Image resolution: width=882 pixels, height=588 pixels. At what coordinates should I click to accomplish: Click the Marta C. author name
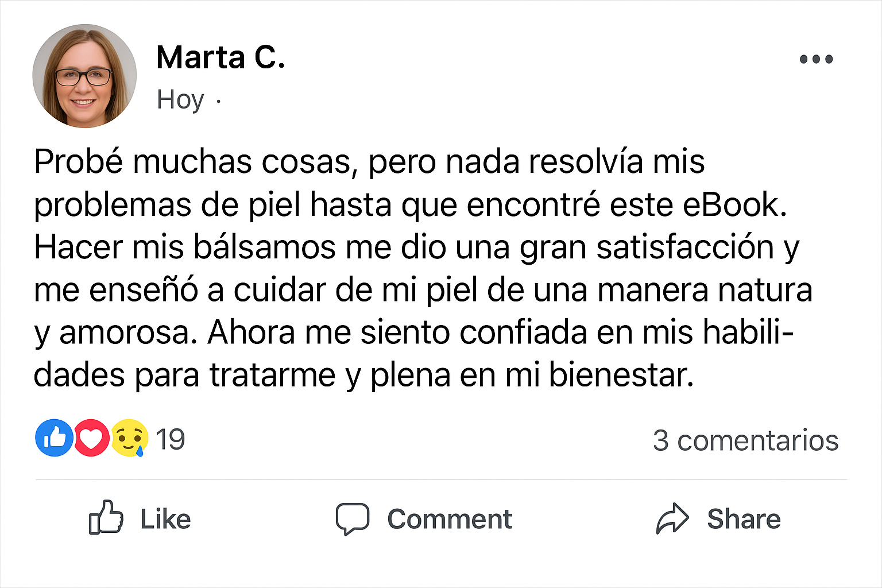point(220,57)
